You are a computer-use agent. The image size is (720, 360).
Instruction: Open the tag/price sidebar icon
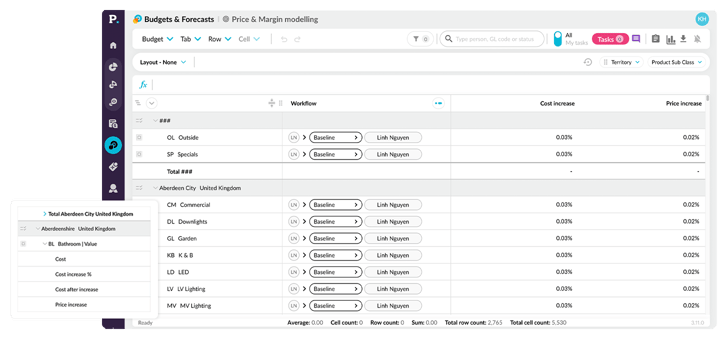[x=113, y=167]
